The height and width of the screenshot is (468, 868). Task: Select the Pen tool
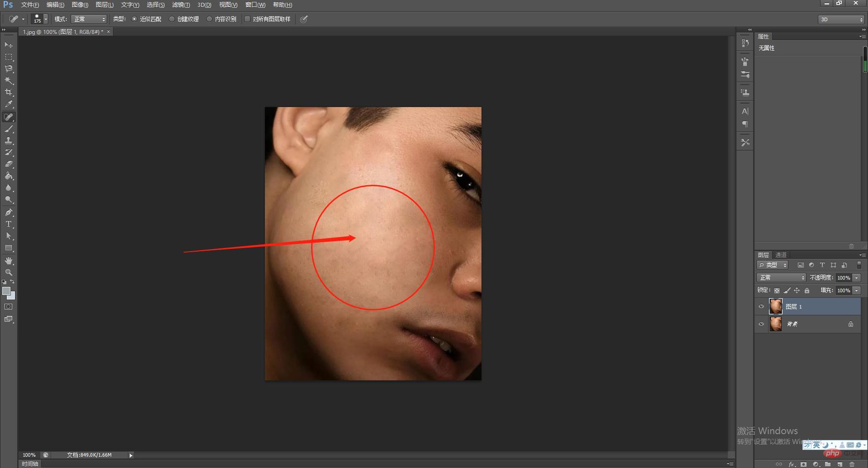9,212
